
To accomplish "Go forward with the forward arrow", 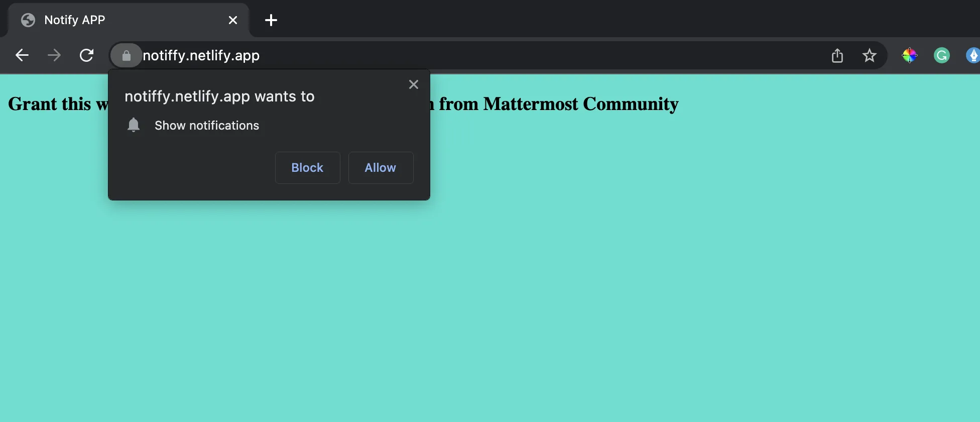I will 54,55.
